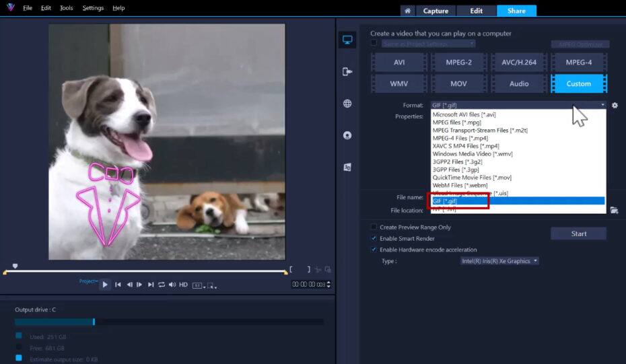626x364 pixels.
Task: Choose the Web upload globe icon
Action: click(x=347, y=104)
